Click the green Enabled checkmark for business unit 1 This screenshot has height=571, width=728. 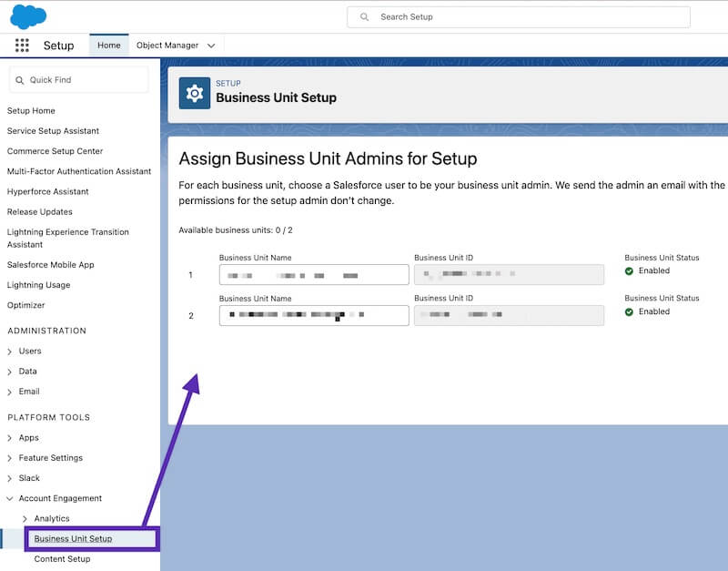630,270
